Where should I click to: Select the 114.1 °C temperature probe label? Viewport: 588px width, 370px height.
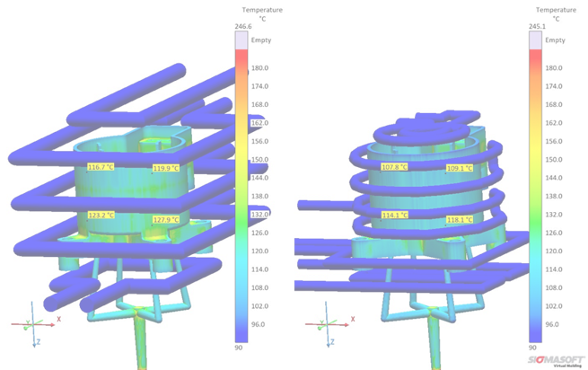pyautogui.click(x=394, y=216)
